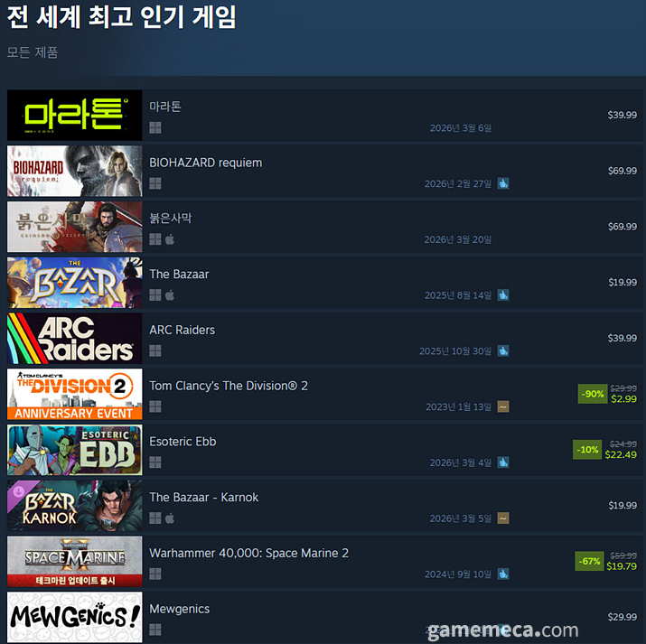
Task: Click the Windows platform icon under 마라톤
Action: (154, 127)
